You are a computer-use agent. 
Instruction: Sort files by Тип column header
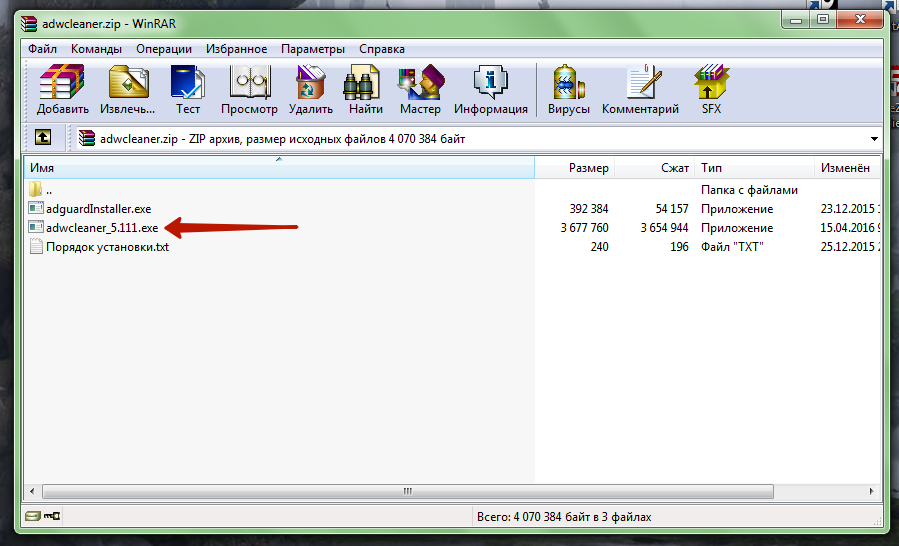click(755, 167)
